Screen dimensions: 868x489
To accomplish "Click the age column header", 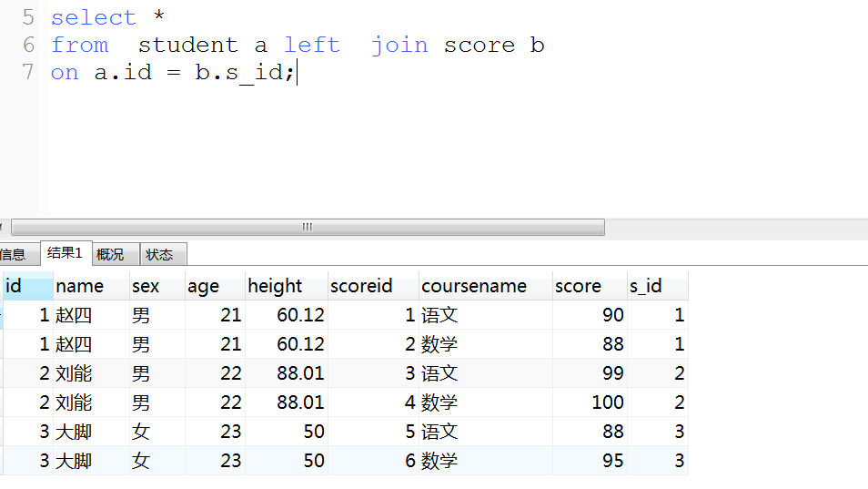I will [215, 286].
